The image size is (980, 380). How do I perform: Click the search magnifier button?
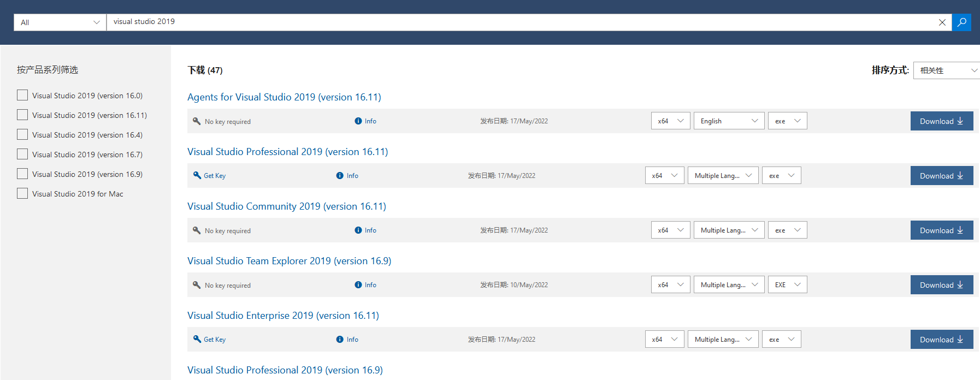(961, 22)
